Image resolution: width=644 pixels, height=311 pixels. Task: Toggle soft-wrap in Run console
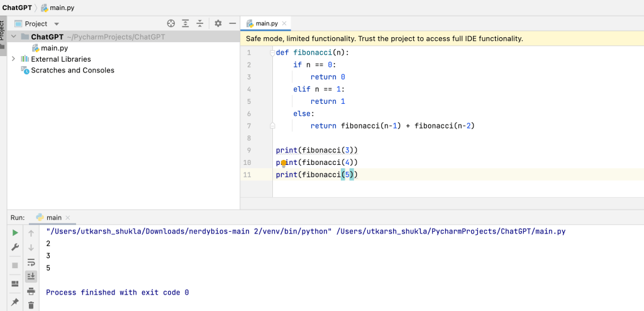[31, 262]
